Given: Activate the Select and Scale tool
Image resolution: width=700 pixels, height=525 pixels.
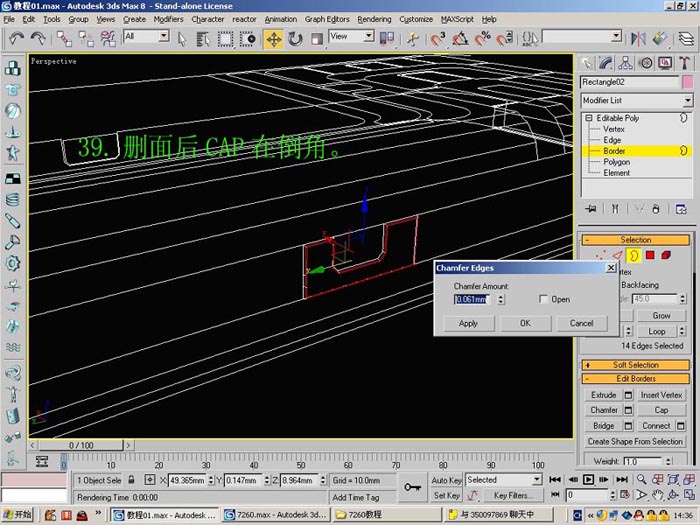Looking at the screenshot, I should [317, 39].
